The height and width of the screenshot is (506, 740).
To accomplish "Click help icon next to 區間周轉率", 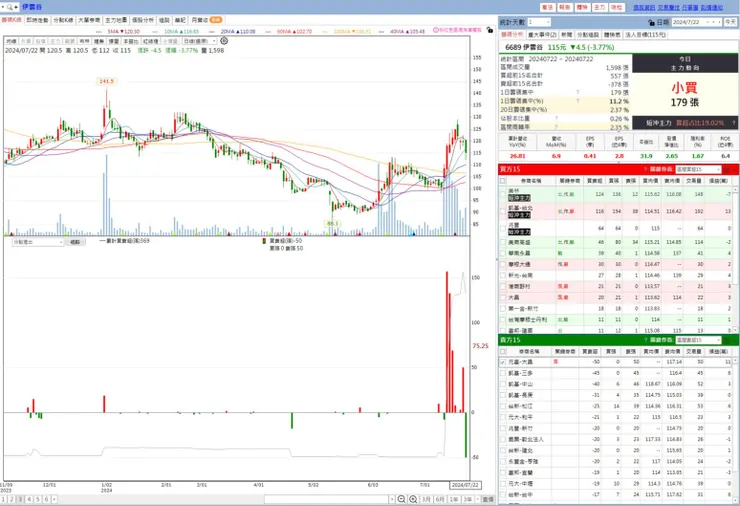I will click(556, 127).
